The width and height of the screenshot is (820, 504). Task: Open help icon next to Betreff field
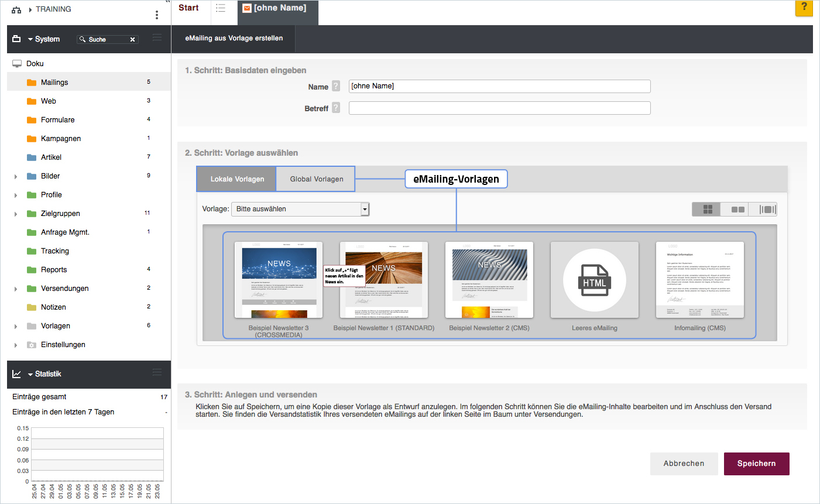(336, 108)
